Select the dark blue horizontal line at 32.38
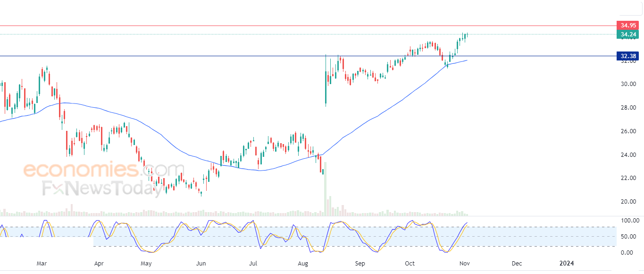 tap(308, 56)
